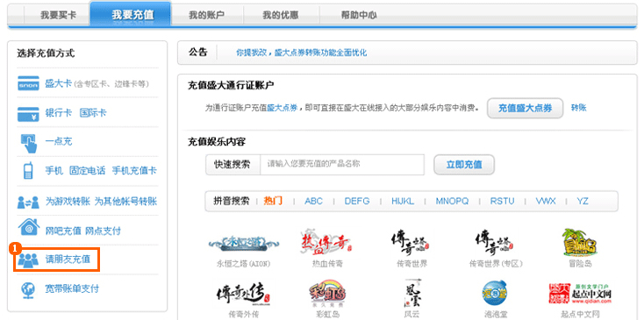This screenshot has width=644, height=320.
Task: Click the 转账 link beside the recharge button
Action: click(x=579, y=108)
